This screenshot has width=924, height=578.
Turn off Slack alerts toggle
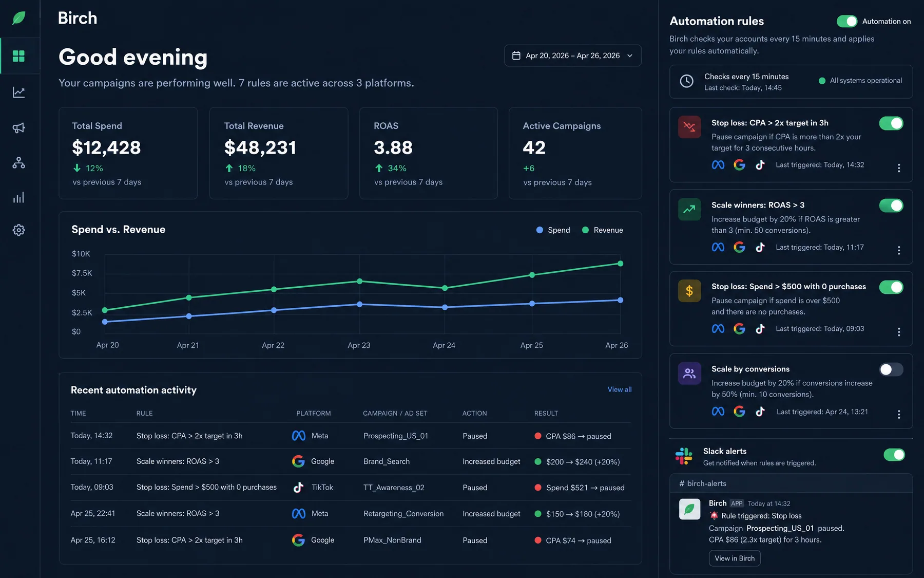pyautogui.click(x=894, y=455)
